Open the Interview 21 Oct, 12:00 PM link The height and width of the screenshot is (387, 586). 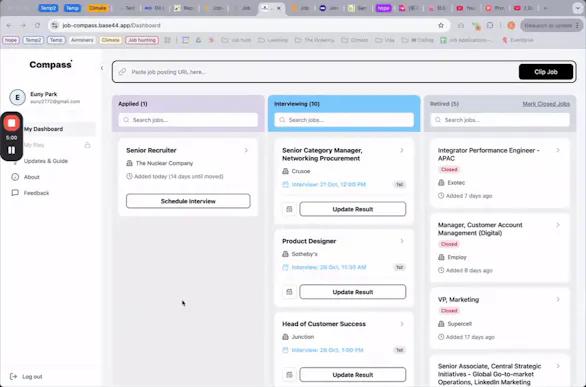tap(329, 185)
